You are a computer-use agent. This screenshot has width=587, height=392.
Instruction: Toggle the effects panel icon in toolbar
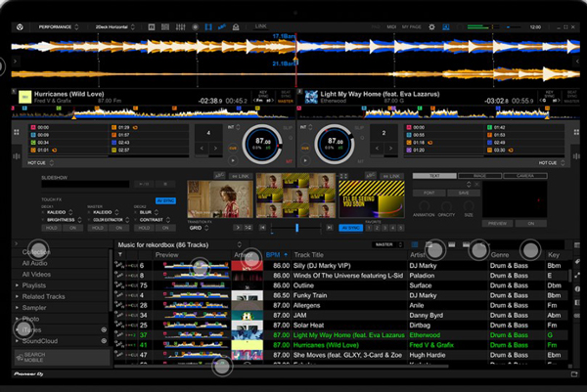tap(152, 27)
